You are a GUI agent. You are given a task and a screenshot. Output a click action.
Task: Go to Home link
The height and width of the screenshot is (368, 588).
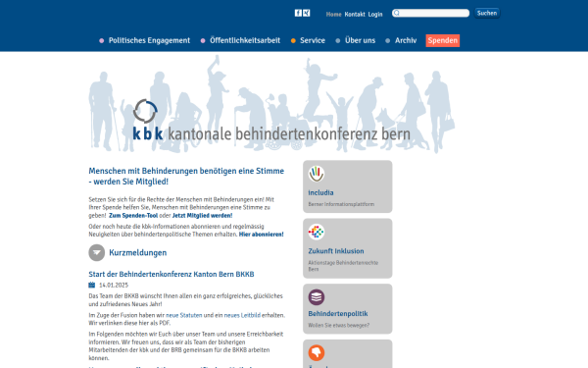[334, 15]
